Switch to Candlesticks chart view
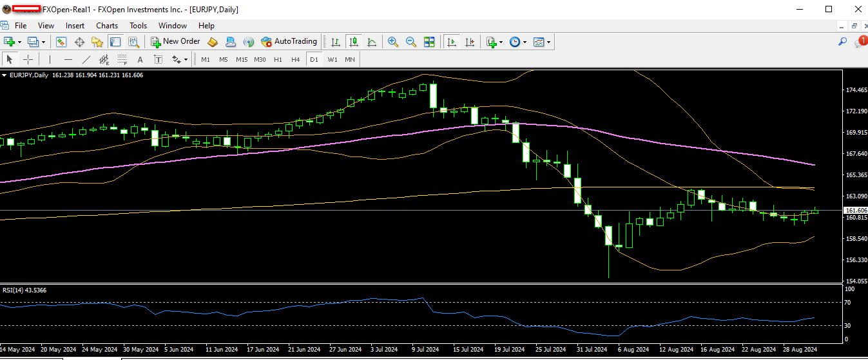The width and height of the screenshot is (868, 360). pos(353,42)
